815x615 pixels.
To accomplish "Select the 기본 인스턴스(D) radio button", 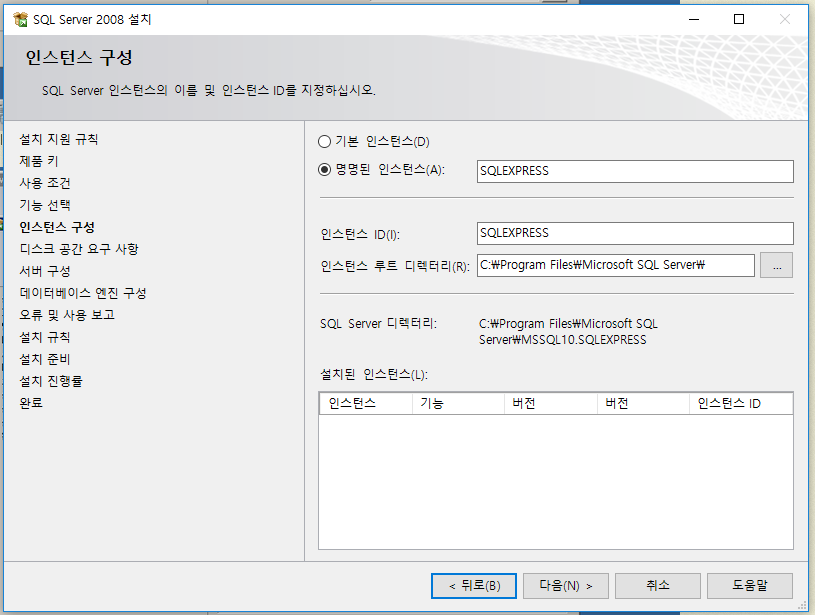I will (x=324, y=141).
